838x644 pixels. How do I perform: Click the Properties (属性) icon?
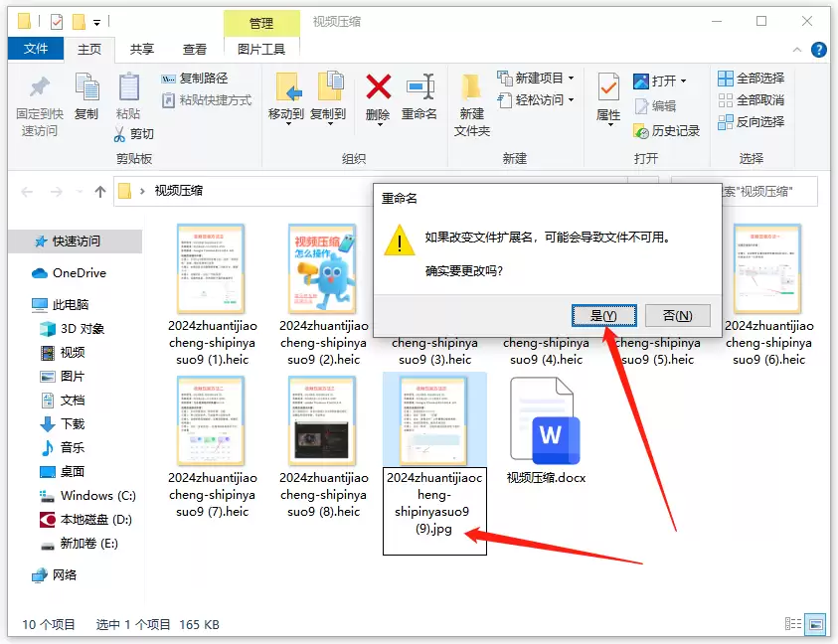tap(608, 87)
